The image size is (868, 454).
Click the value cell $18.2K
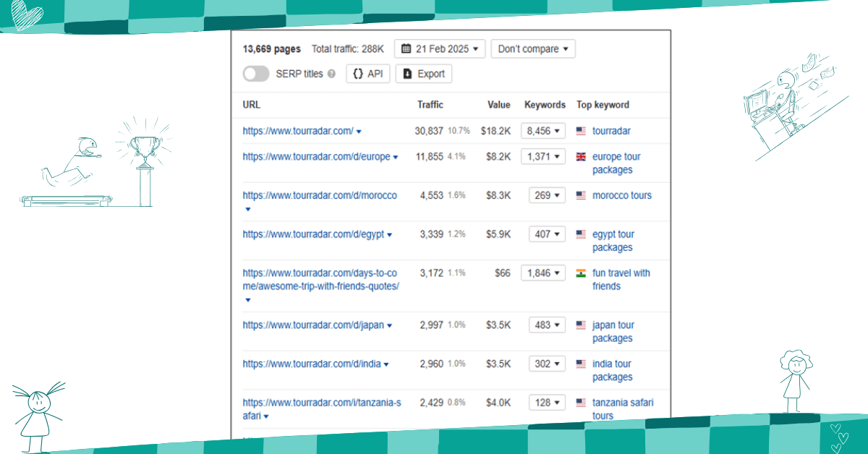[495, 131]
